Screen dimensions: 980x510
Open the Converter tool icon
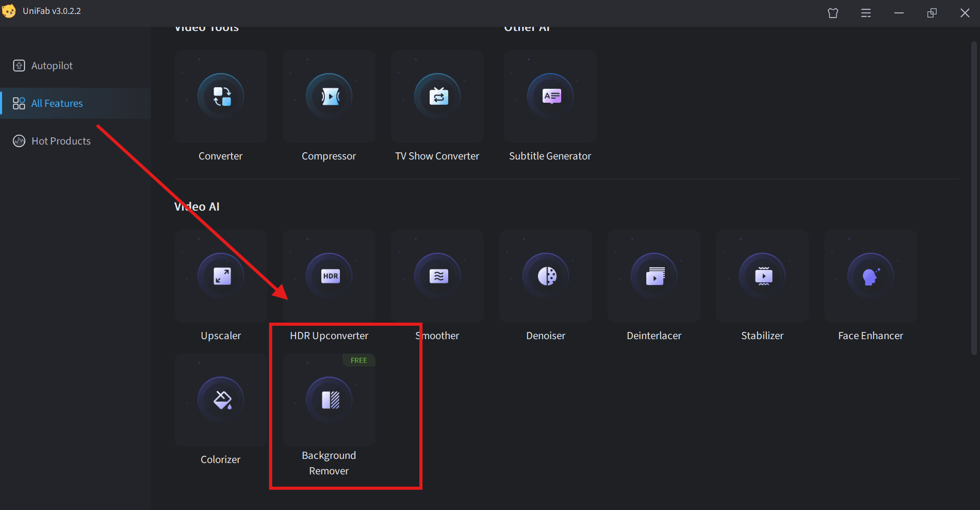pyautogui.click(x=221, y=97)
